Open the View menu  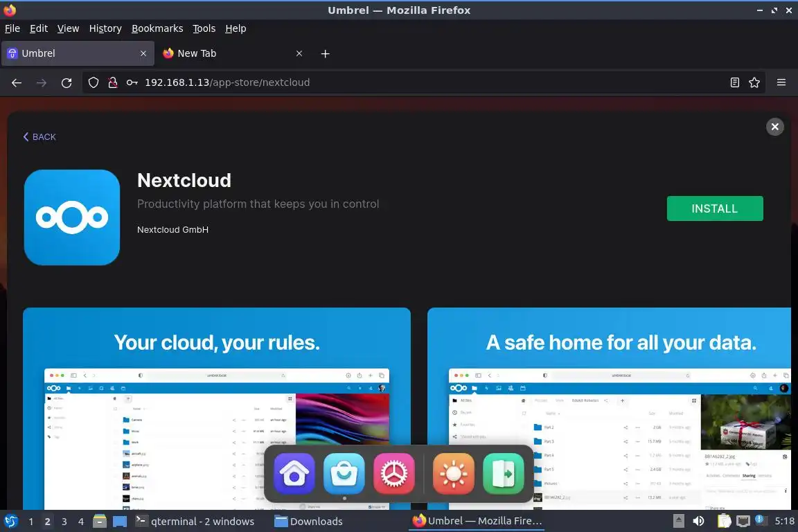(x=68, y=28)
